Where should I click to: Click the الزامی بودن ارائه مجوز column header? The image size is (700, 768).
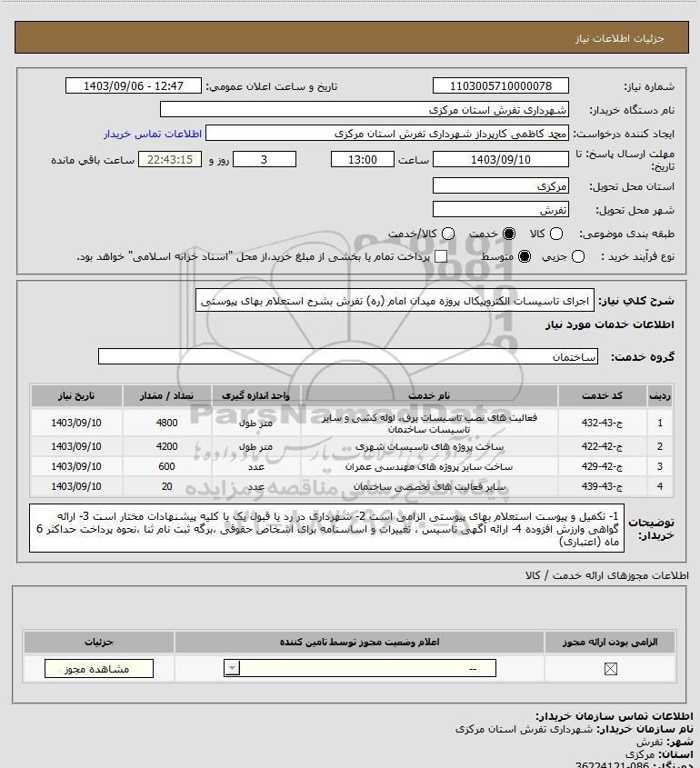(x=610, y=643)
